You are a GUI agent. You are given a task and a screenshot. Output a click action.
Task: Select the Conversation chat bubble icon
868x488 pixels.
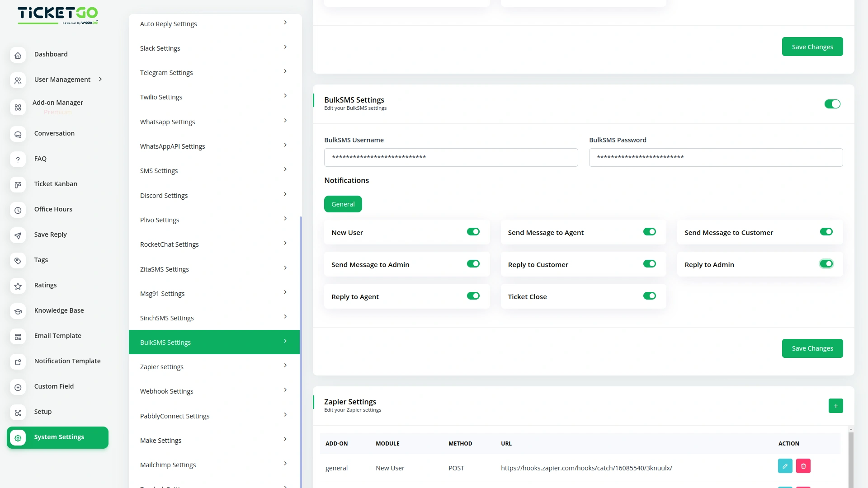pos(18,134)
